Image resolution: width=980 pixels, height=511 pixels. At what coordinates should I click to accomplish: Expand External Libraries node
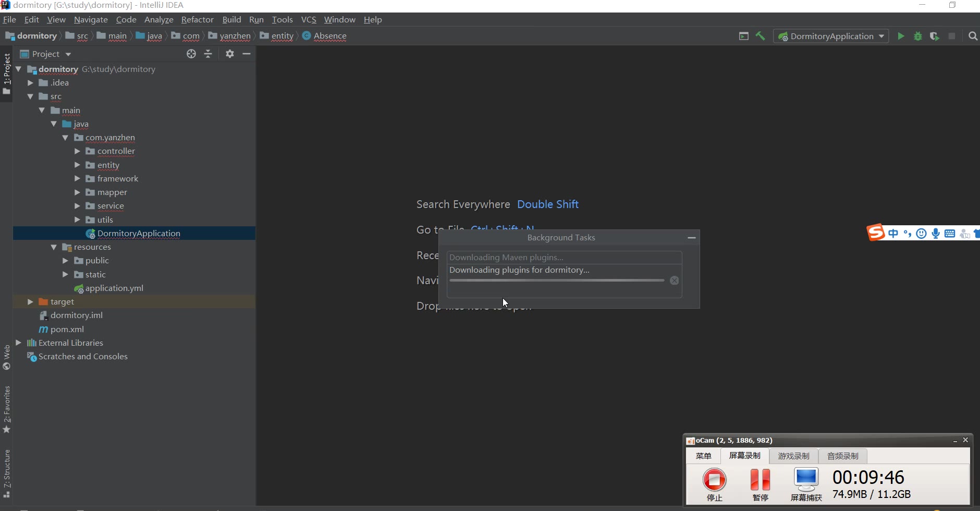point(18,343)
